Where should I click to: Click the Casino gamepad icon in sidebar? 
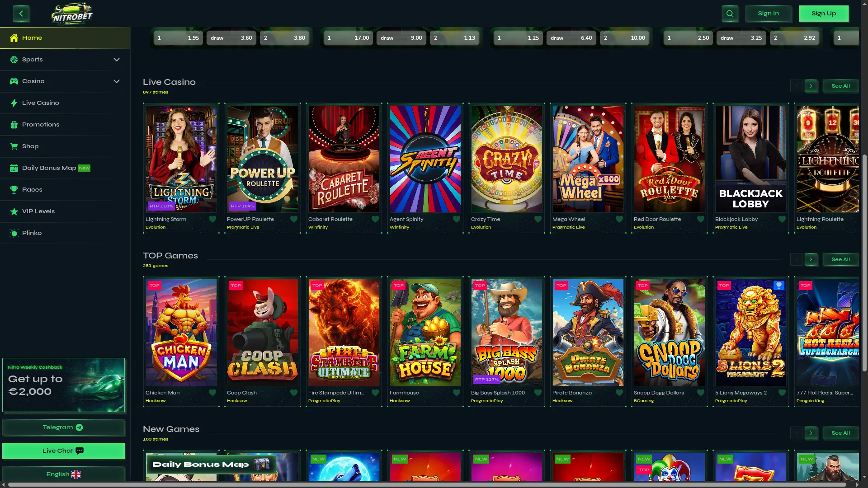coord(14,81)
